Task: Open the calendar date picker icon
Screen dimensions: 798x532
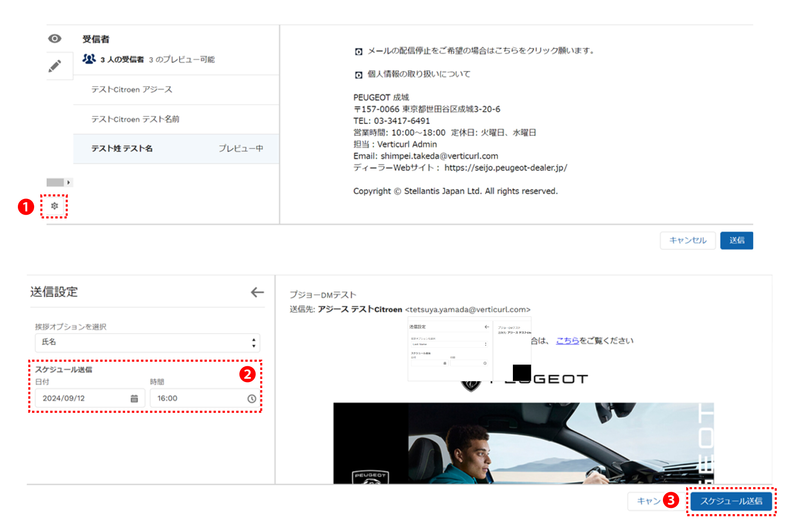Action: [134, 399]
